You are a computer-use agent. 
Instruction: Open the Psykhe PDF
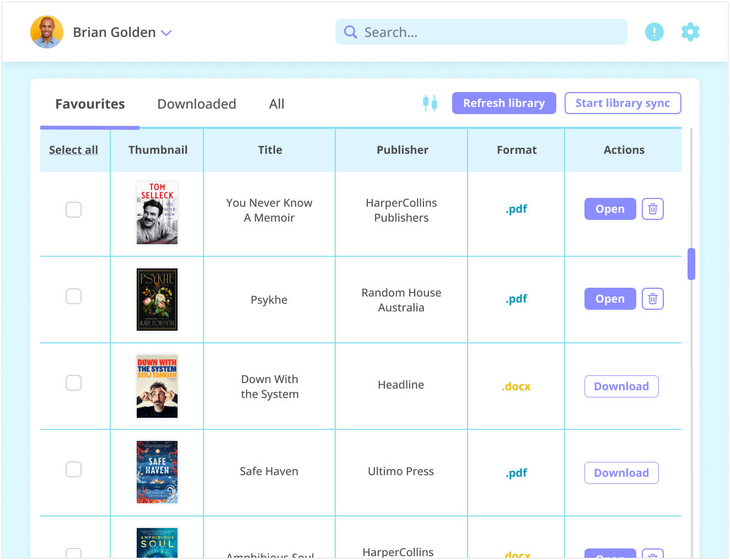tap(610, 299)
